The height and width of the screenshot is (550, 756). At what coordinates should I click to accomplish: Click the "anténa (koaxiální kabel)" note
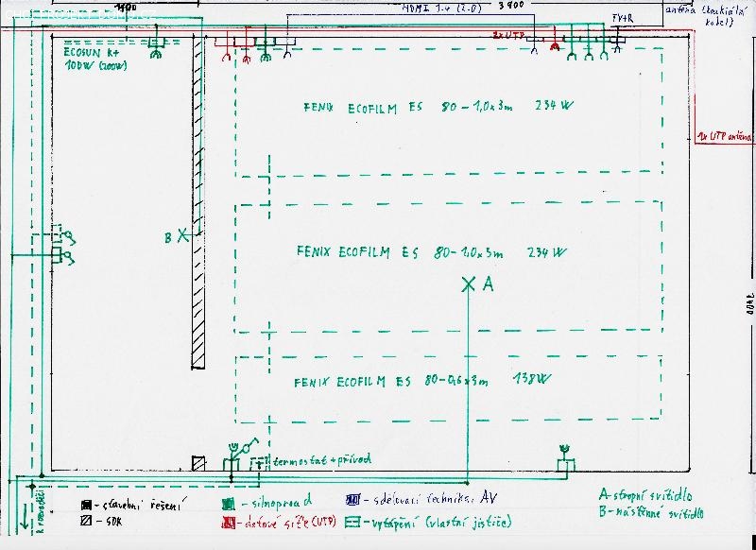708,15
